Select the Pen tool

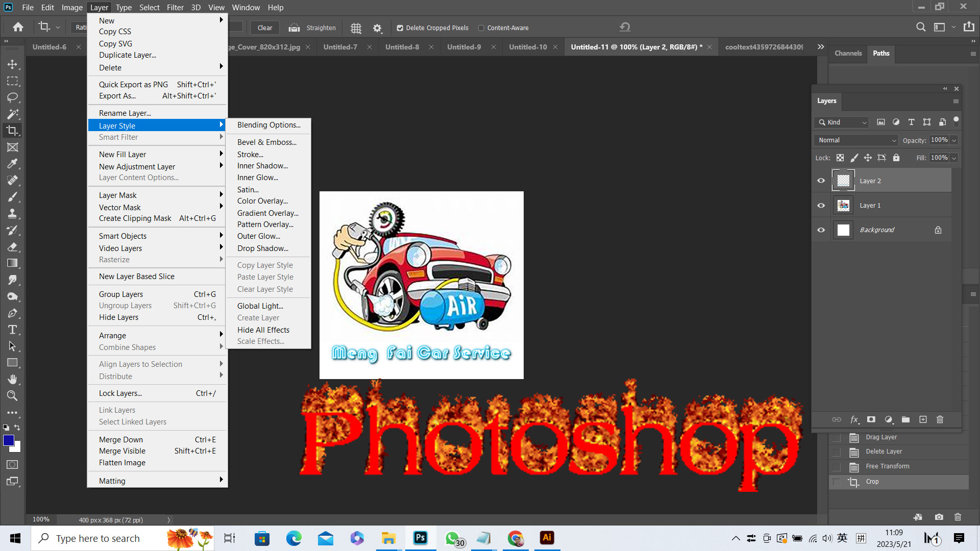(x=12, y=313)
